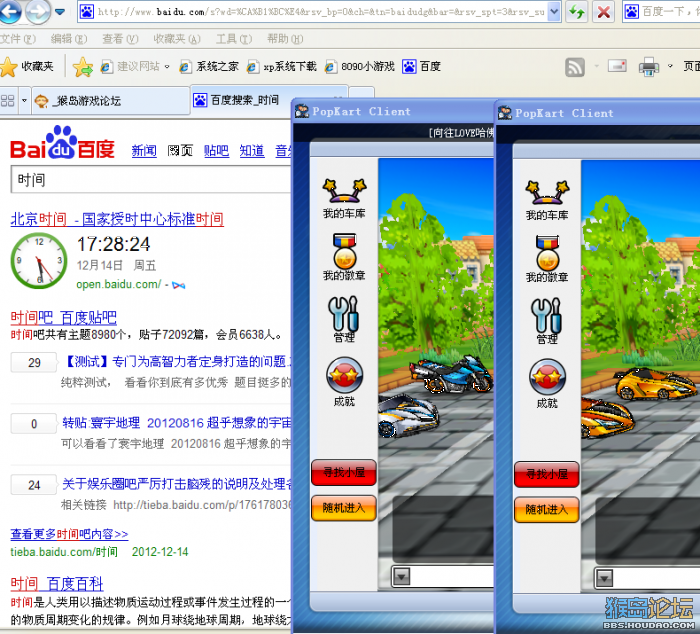
Task: Click the Baidu search box in toolbar
Action: (662, 12)
